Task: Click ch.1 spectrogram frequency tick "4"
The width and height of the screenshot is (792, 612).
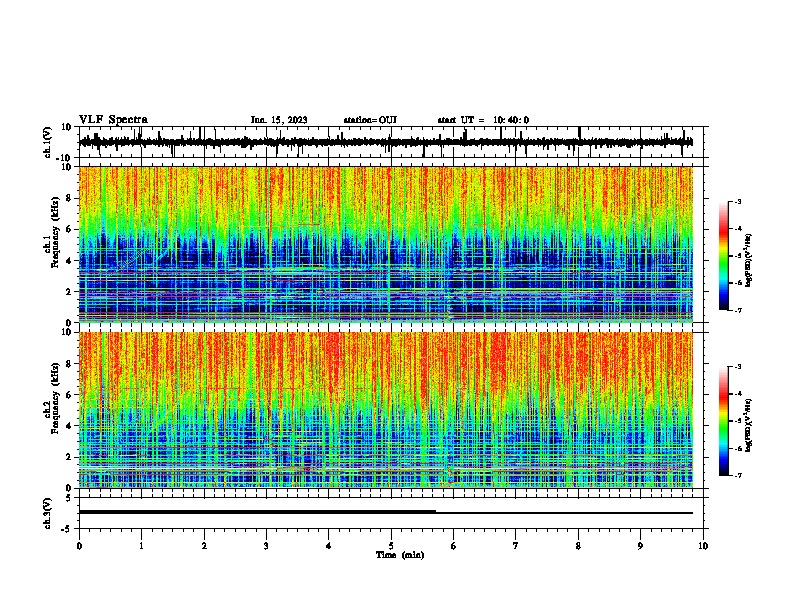Action: point(69,261)
